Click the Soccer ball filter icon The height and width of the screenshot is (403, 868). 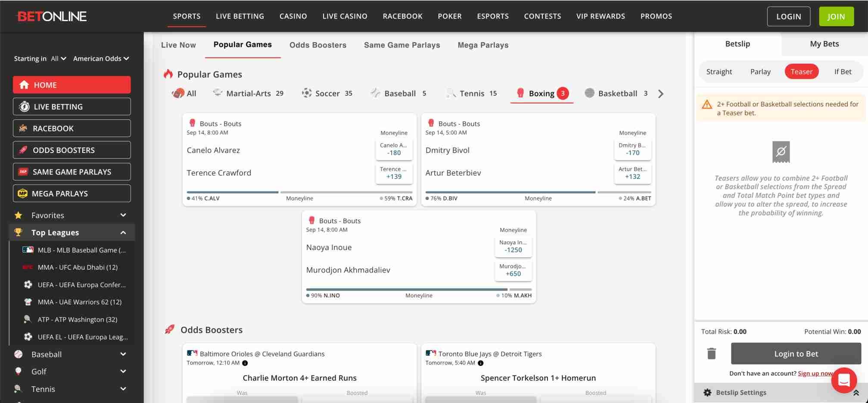(307, 93)
